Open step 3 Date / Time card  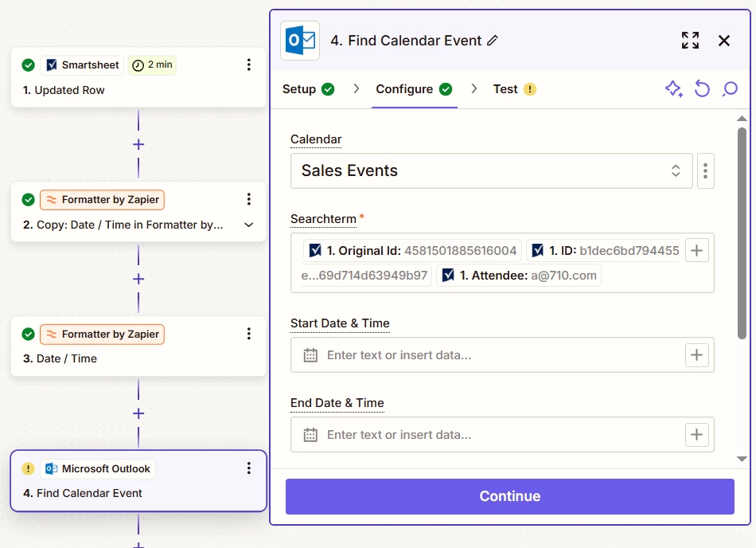point(138,346)
